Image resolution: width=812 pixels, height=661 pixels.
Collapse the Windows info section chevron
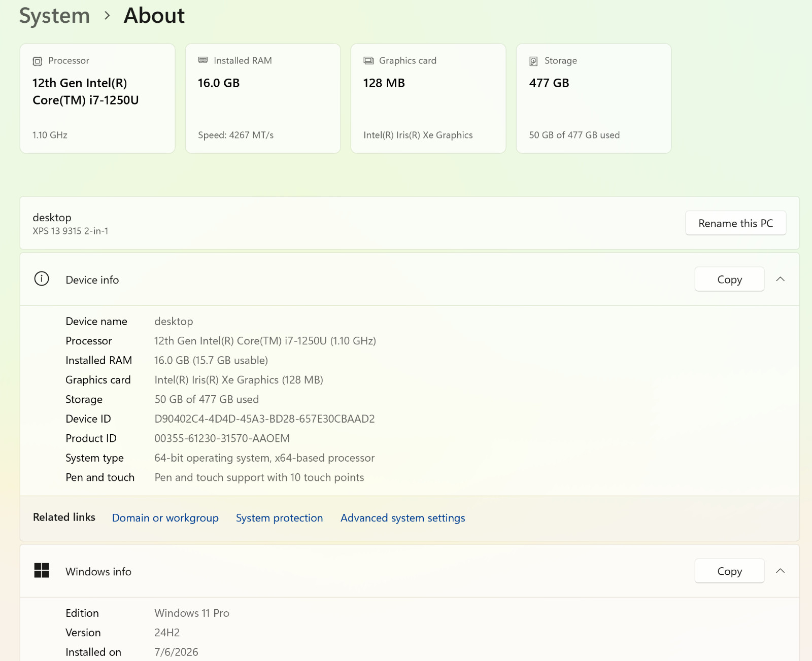781,571
